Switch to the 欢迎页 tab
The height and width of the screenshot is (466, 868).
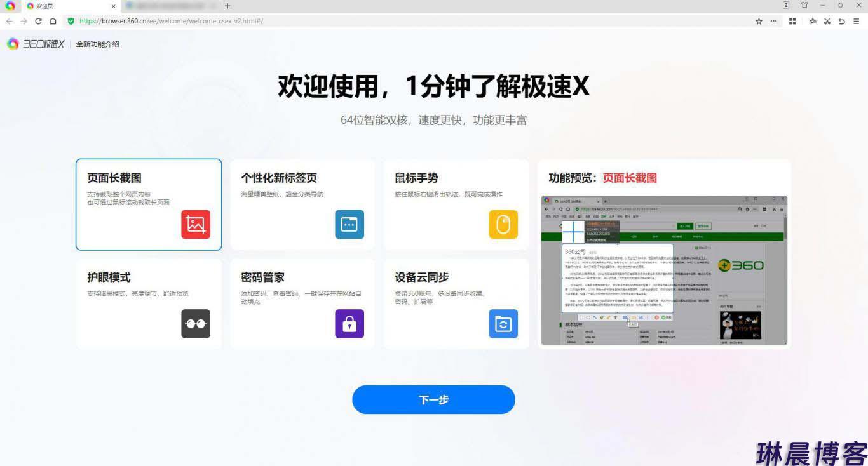[70, 6]
